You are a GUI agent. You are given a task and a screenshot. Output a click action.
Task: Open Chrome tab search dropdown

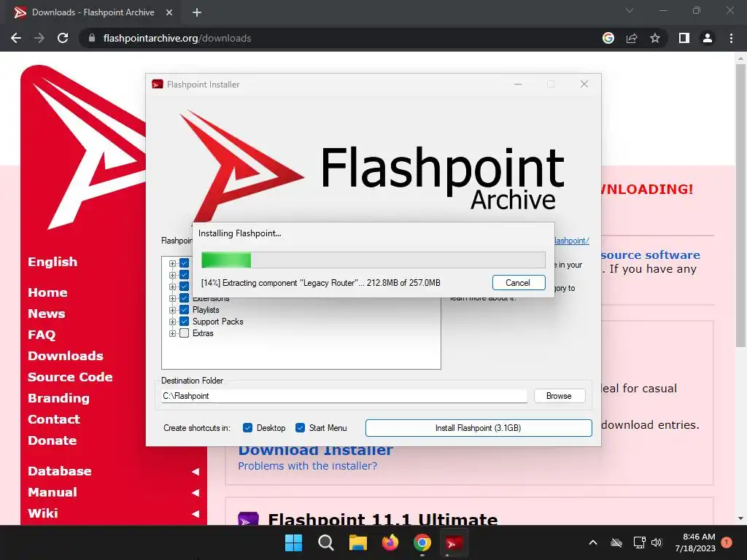[630, 10]
